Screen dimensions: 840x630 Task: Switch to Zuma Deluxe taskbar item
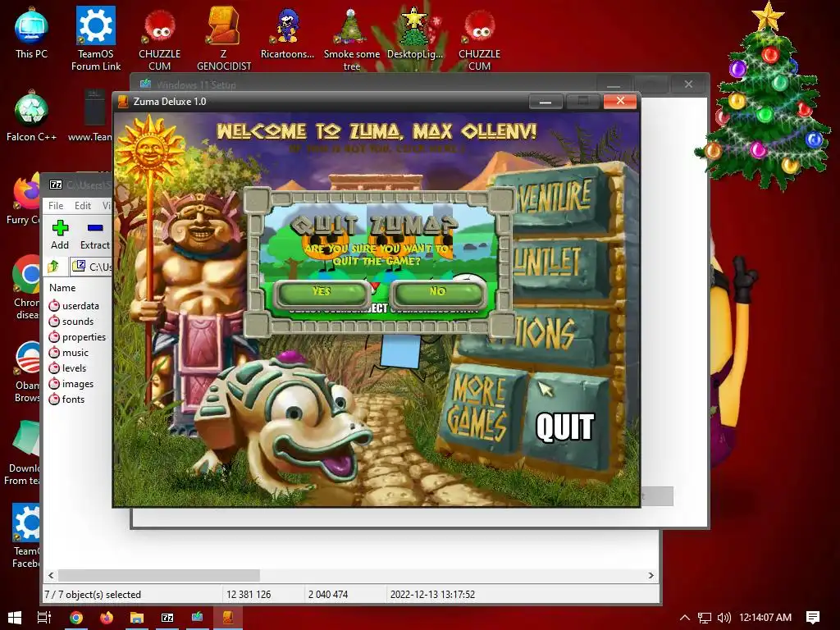click(228, 618)
